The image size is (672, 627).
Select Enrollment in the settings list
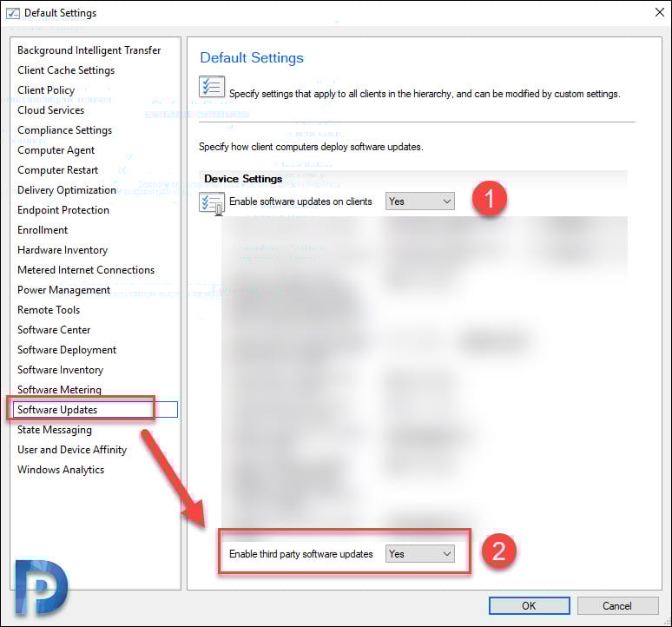click(x=43, y=230)
